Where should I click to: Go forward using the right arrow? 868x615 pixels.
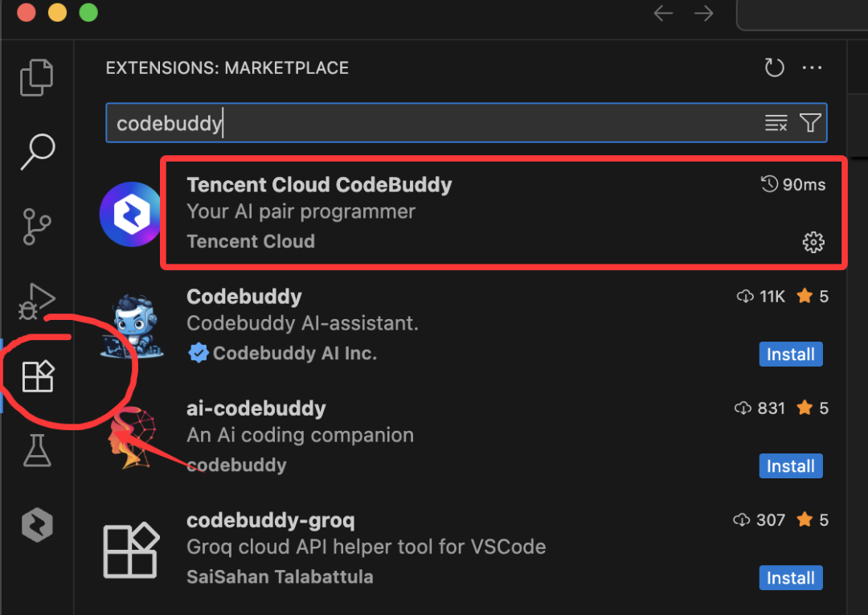[x=703, y=14]
